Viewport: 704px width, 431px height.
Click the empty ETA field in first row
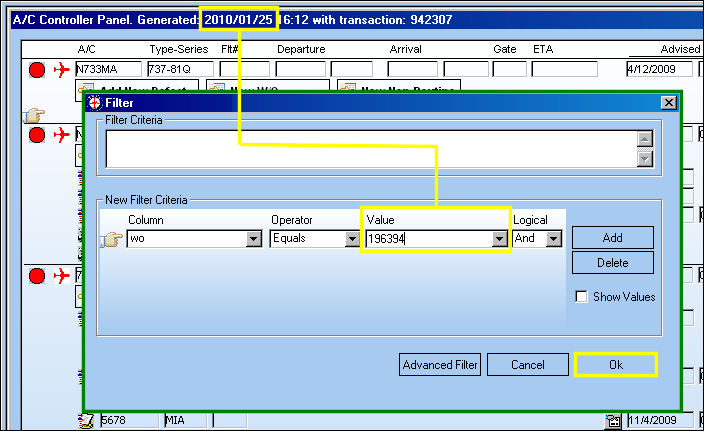point(564,69)
